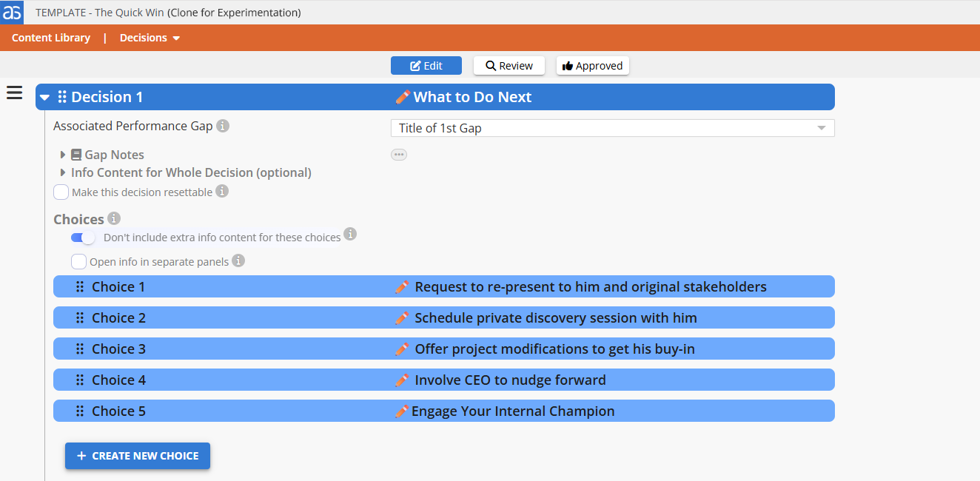Click the drag handle for Choice 5
The height and width of the screenshot is (481, 980).
(80, 411)
